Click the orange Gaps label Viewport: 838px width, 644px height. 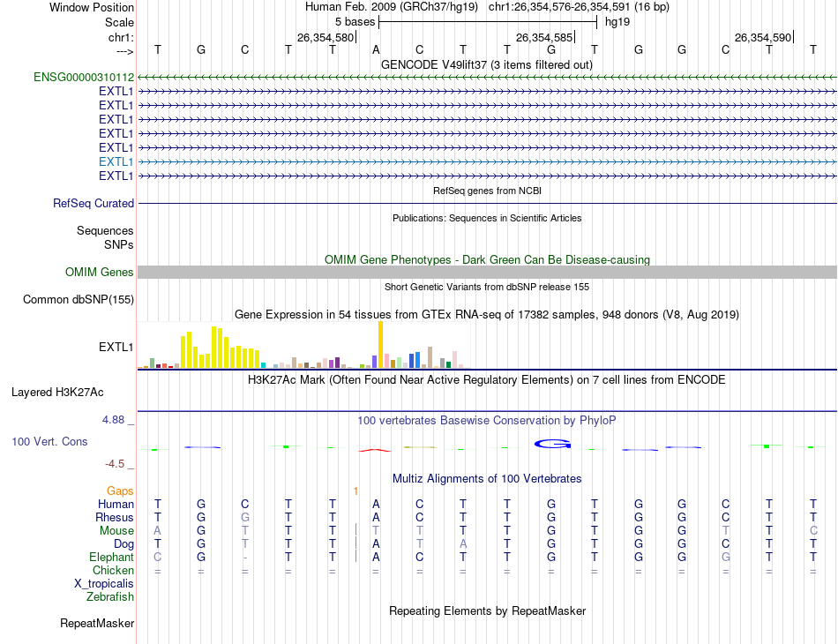[120, 490]
